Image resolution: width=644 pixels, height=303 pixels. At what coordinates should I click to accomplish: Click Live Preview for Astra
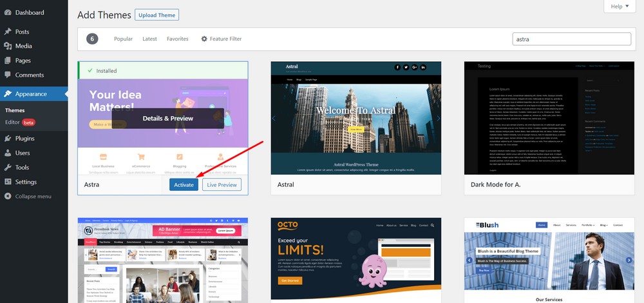(x=222, y=184)
